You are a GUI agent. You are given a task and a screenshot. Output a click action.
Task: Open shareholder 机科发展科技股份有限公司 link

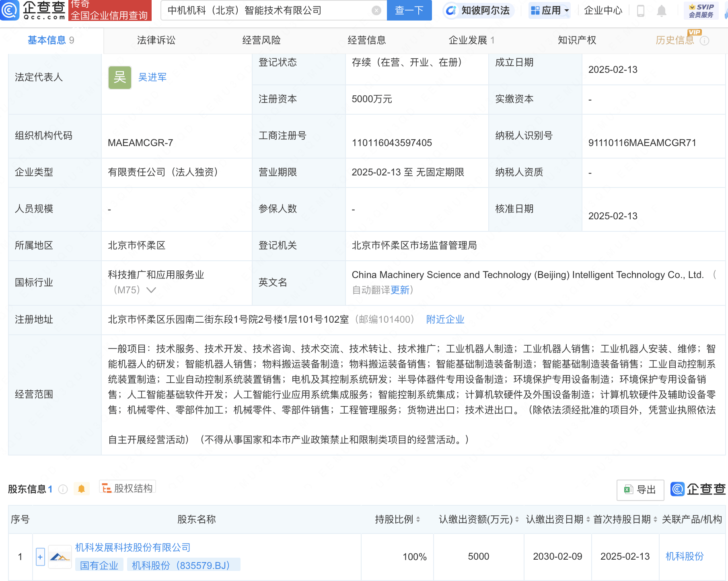[133, 548]
